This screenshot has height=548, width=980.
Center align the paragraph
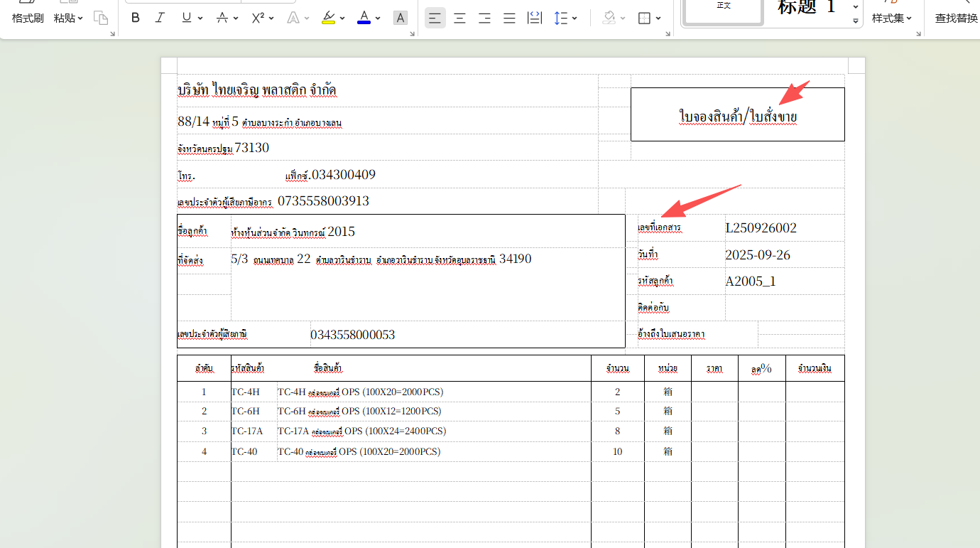click(x=459, y=18)
